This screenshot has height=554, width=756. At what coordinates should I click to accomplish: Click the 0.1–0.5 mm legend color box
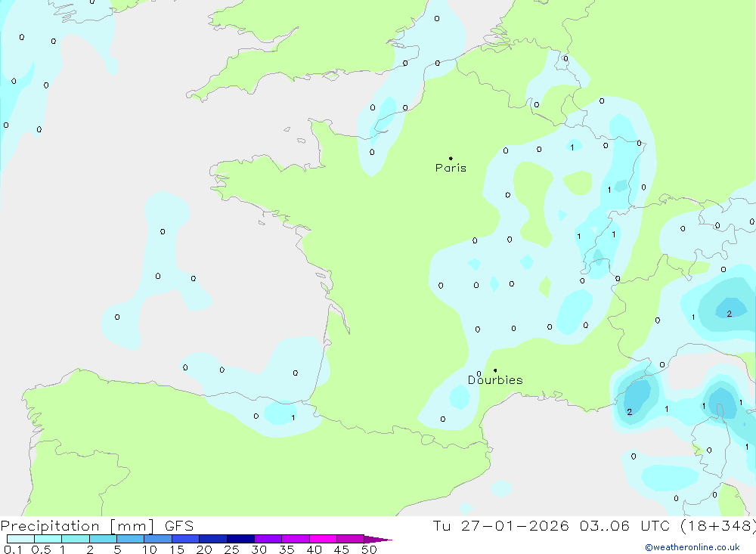tap(20, 539)
